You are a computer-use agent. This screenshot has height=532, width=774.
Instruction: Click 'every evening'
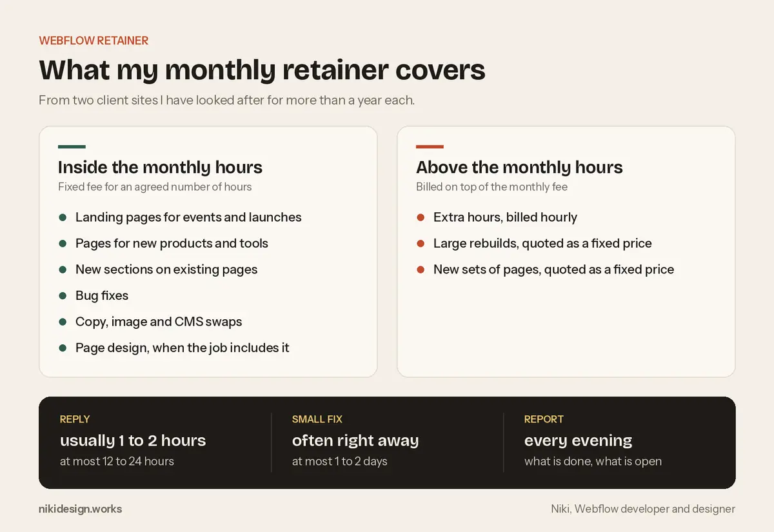pos(578,440)
